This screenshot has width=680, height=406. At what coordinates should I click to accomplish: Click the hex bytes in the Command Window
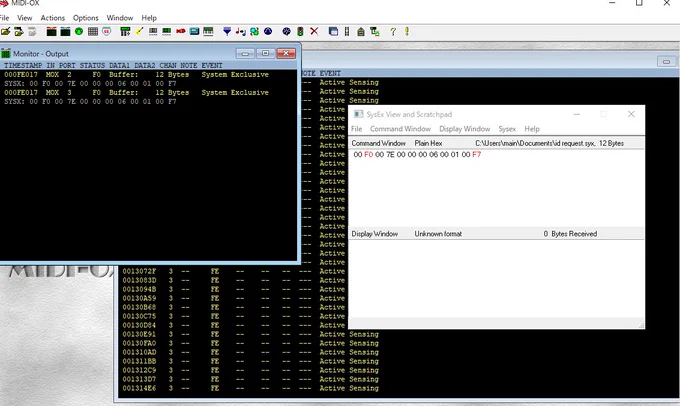417,154
